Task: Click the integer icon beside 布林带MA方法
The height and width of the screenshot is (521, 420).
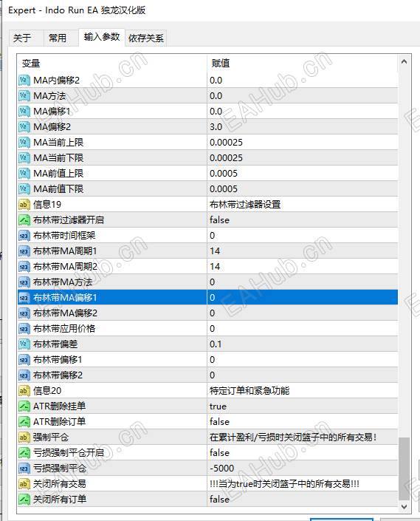Action: (x=24, y=282)
